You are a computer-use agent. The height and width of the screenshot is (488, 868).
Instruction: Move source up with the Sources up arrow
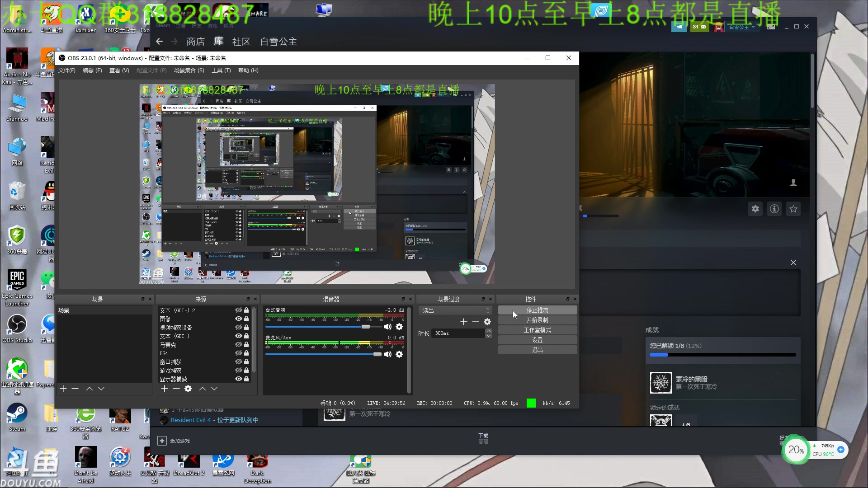click(x=203, y=389)
